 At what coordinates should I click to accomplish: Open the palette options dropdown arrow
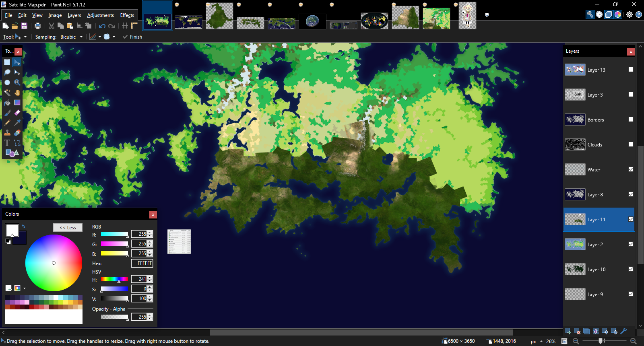click(25, 288)
